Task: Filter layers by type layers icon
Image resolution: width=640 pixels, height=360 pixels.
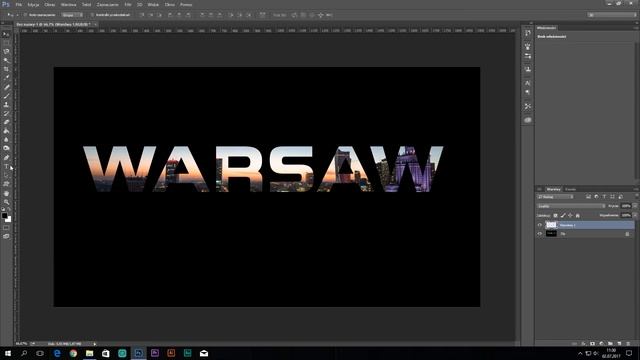Action: tap(604, 197)
